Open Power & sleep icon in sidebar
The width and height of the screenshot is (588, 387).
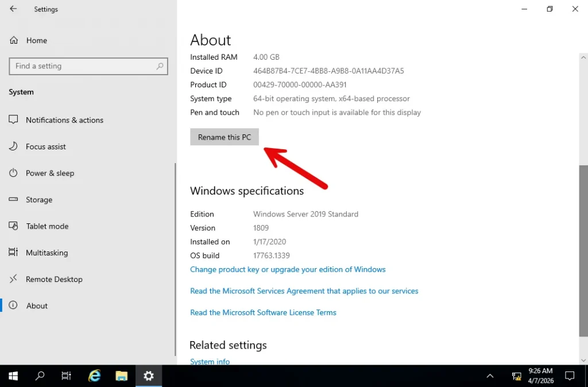point(14,173)
